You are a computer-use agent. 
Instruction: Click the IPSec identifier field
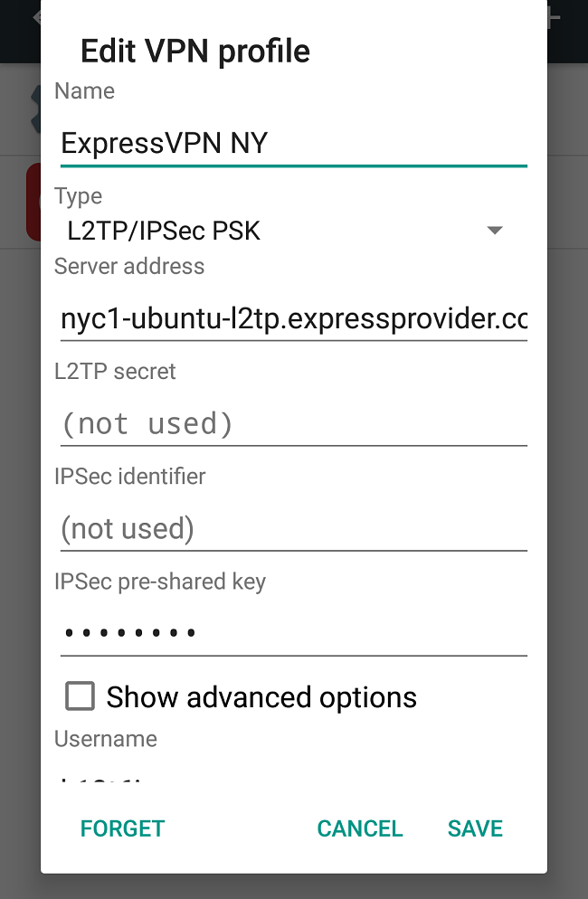pyautogui.click(x=293, y=528)
